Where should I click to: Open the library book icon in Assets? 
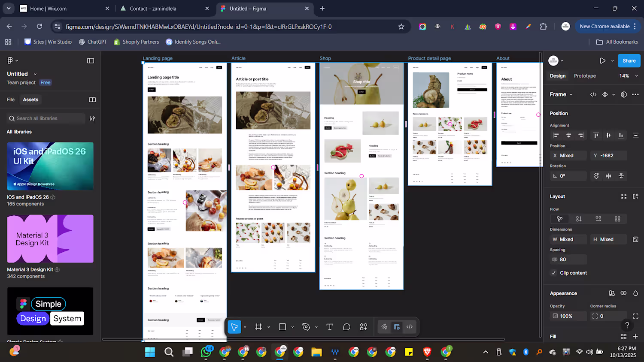pyautogui.click(x=92, y=100)
